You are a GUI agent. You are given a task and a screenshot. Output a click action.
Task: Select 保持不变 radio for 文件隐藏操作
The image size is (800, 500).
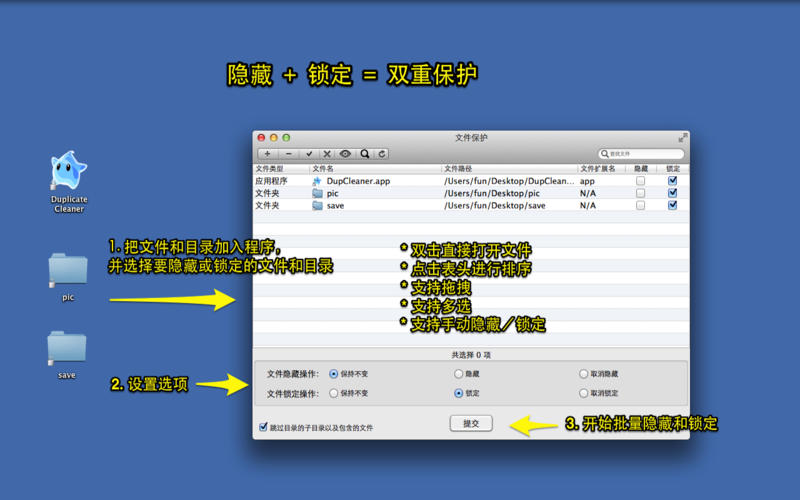tap(334, 374)
